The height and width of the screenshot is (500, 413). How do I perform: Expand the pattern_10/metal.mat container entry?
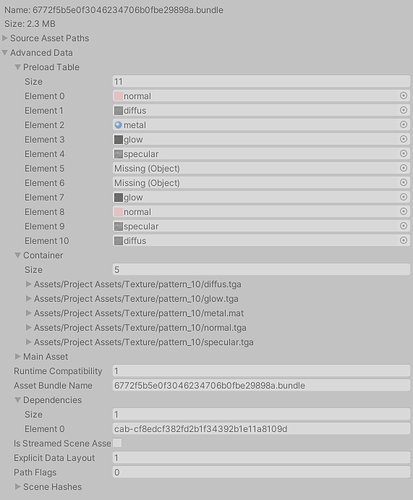click(x=29, y=313)
